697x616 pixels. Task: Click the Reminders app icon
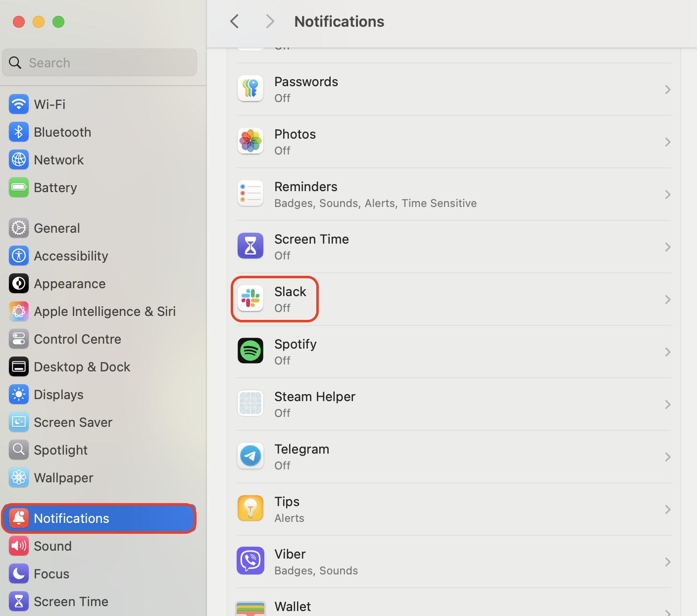[250, 194]
